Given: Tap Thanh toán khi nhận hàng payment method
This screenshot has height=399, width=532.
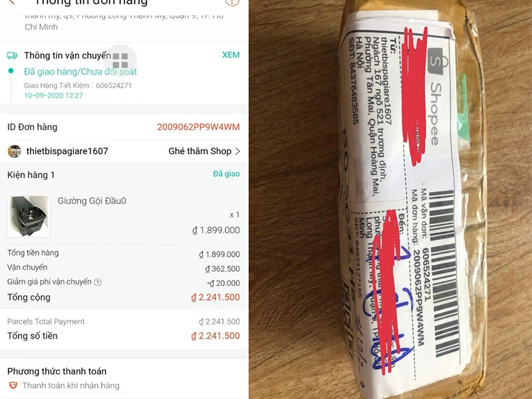Looking at the screenshot, I should pos(71,386).
